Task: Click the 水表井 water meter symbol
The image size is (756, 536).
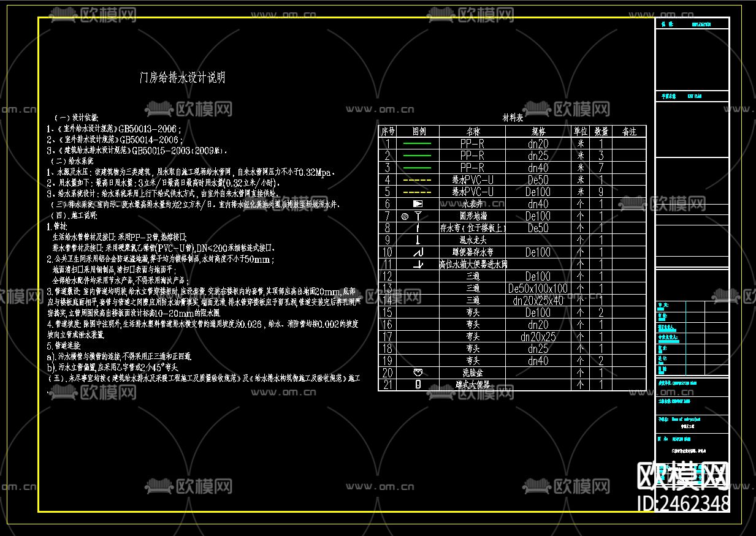Action: pyautogui.click(x=418, y=203)
